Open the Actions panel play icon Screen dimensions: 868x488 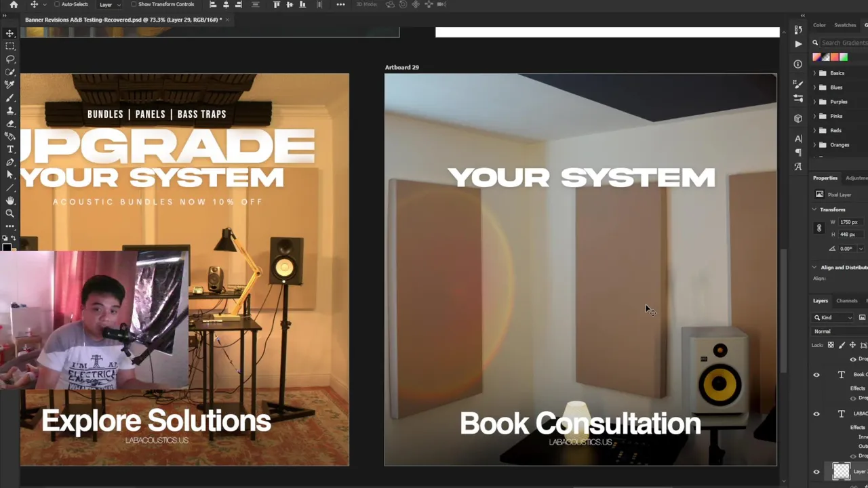click(x=798, y=44)
